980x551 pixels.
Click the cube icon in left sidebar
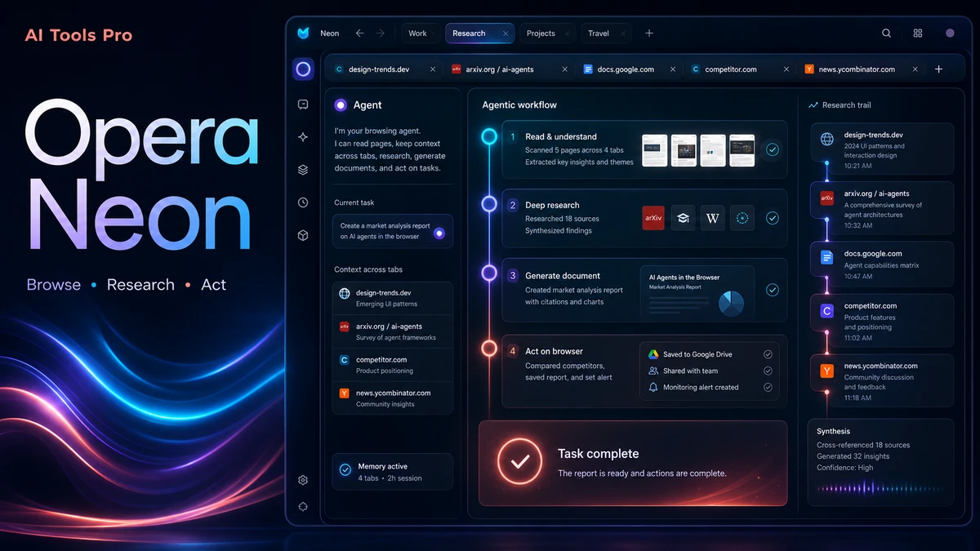point(303,235)
